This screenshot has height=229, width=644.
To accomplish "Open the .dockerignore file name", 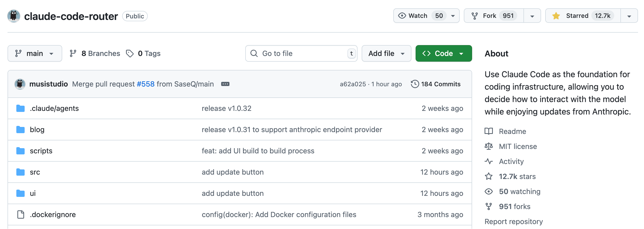I will tap(53, 214).
